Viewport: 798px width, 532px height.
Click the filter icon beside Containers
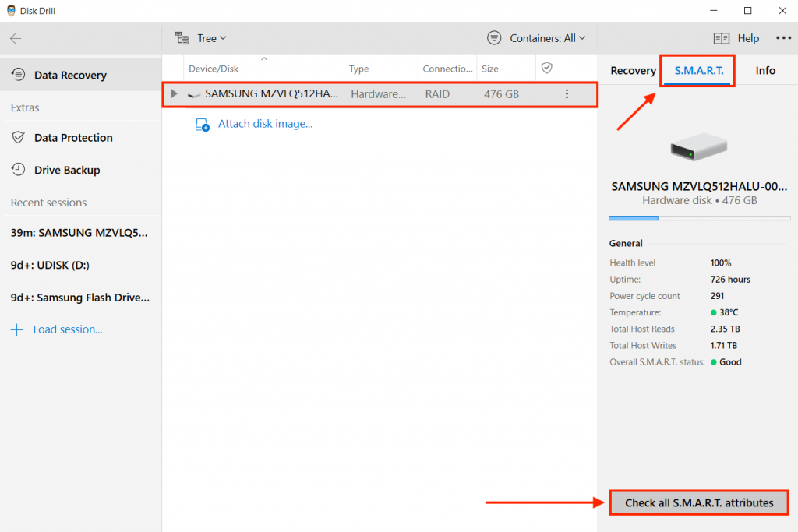pyautogui.click(x=493, y=37)
